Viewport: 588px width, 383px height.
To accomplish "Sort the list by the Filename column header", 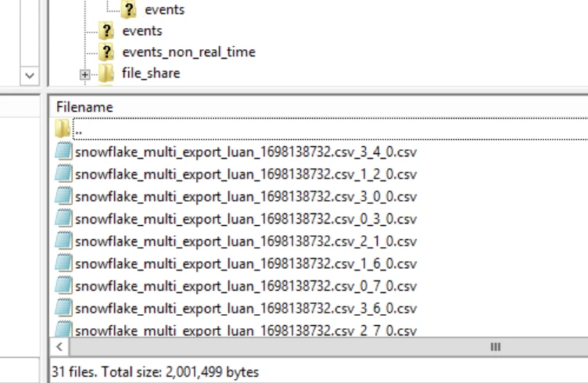I will tap(84, 106).
